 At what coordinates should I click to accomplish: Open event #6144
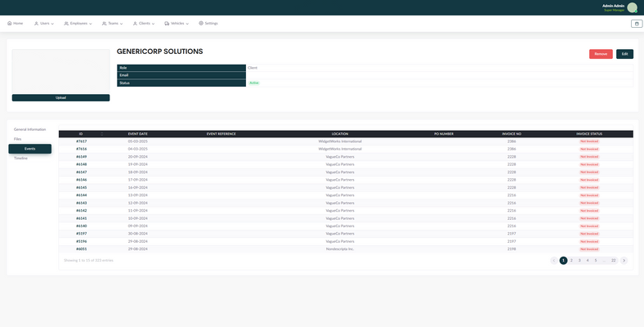pyautogui.click(x=82, y=195)
